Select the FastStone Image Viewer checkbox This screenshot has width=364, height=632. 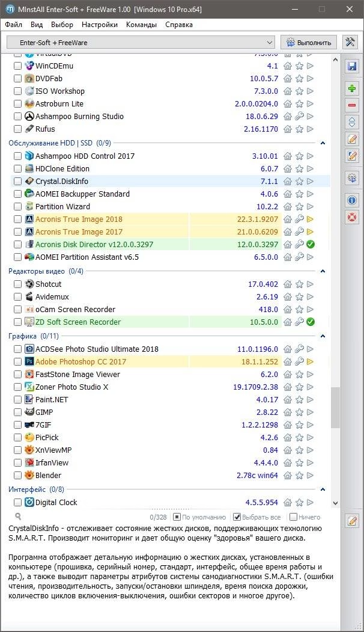point(17,374)
